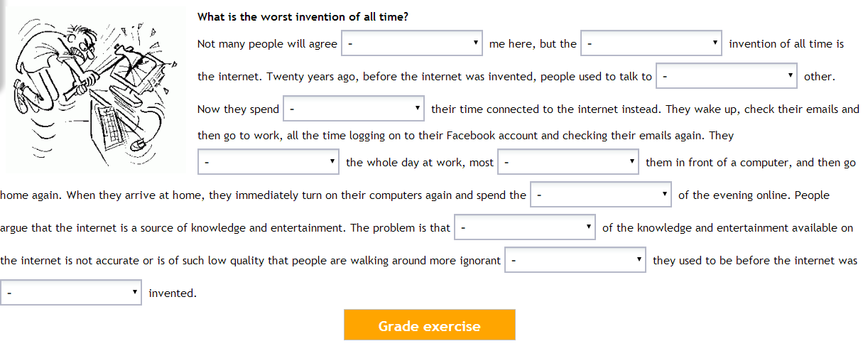868x351 pixels.
Task: Expand the dropdown before "invented."
Action: [x=71, y=293]
